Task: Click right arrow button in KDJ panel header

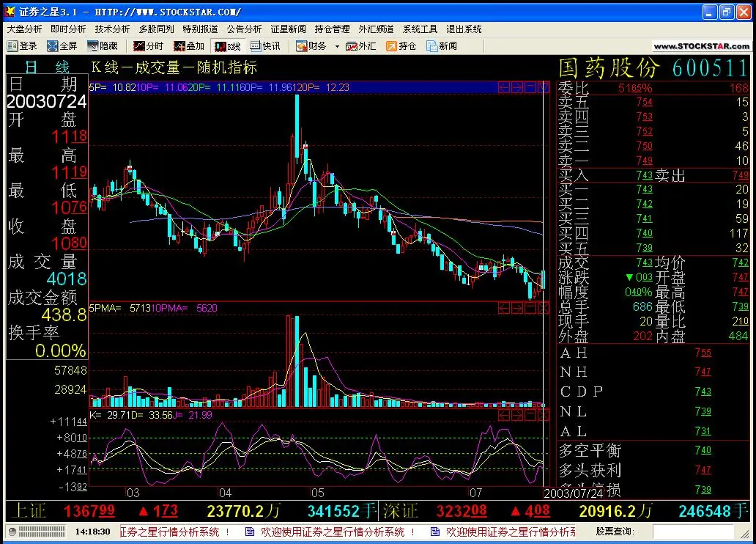Action: [x=517, y=415]
